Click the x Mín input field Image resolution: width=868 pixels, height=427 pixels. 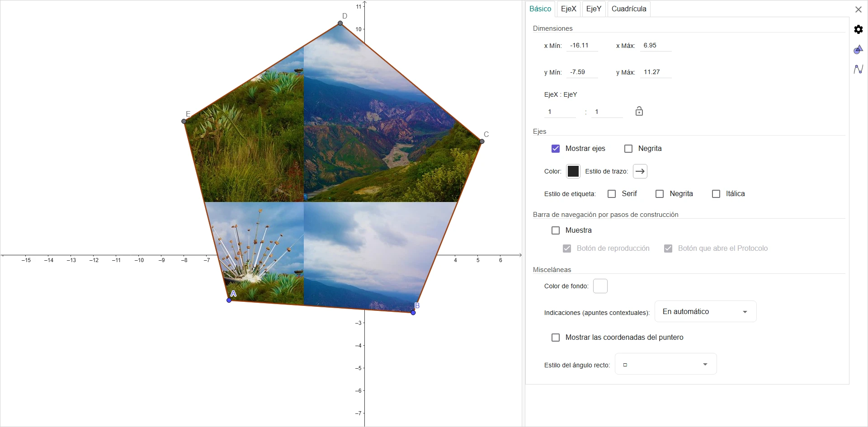[582, 46]
